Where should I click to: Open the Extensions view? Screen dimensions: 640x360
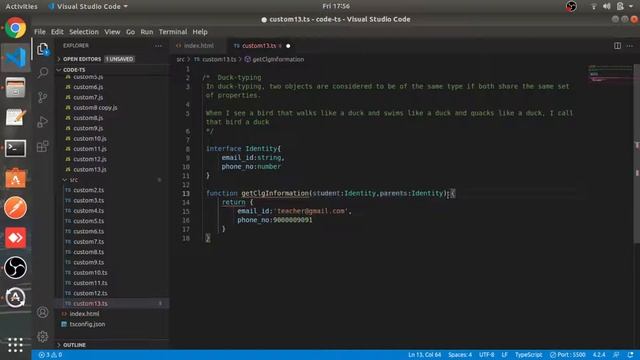[x=43, y=146]
